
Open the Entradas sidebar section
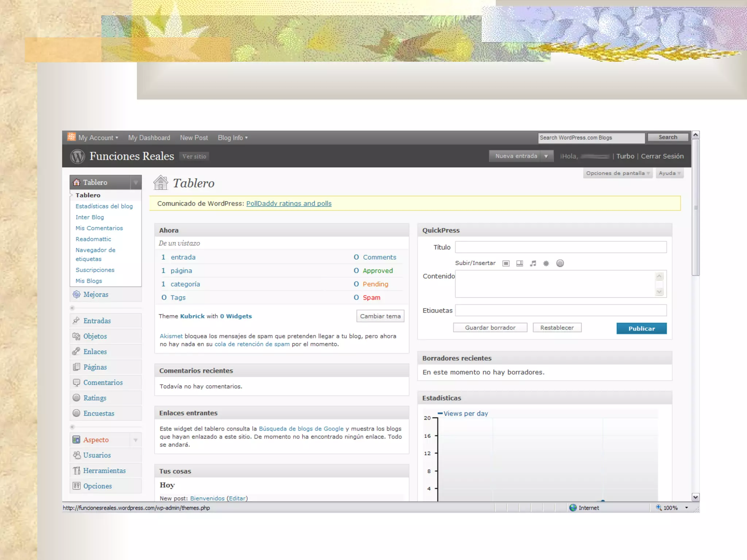coord(97,321)
